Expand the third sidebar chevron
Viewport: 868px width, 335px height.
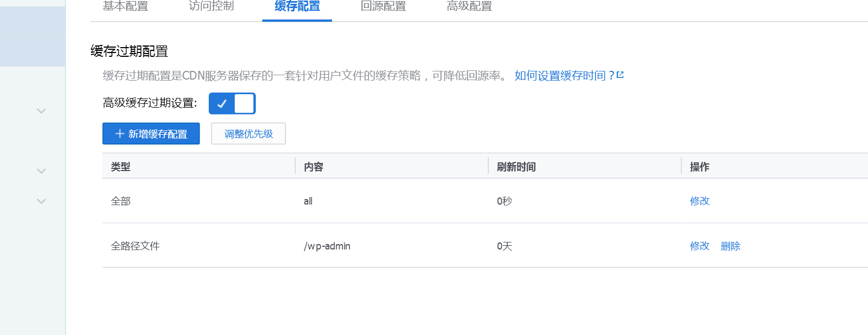pos(41,201)
